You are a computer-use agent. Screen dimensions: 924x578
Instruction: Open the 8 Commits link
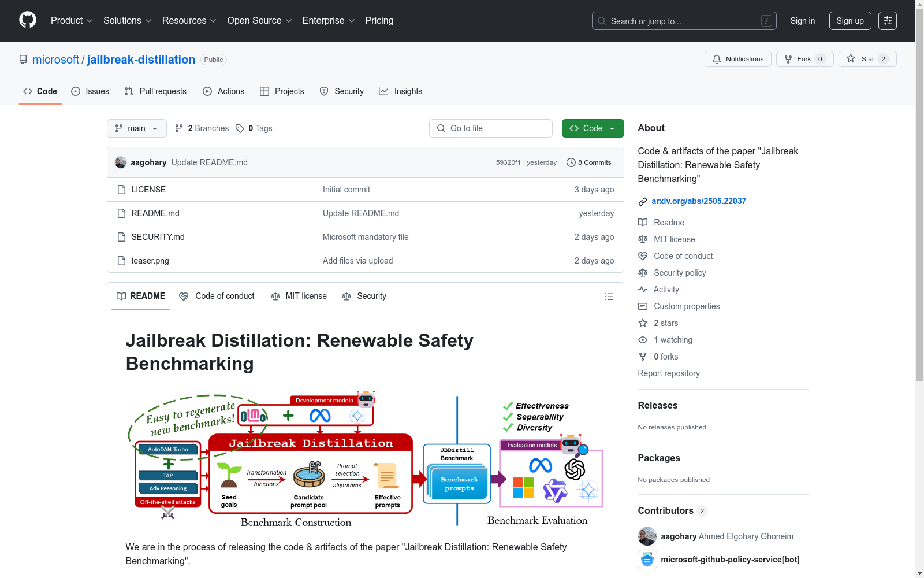[589, 162]
